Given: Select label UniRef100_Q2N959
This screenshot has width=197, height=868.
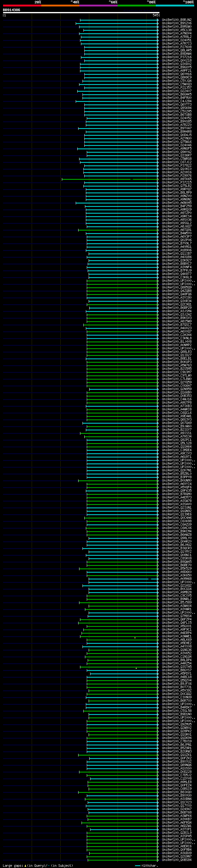Looking at the screenshot, I should (x=176, y=389).
